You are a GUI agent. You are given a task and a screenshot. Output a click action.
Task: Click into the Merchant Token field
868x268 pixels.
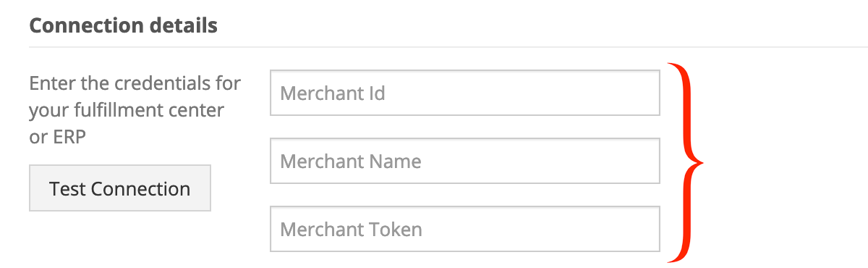click(465, 230)
